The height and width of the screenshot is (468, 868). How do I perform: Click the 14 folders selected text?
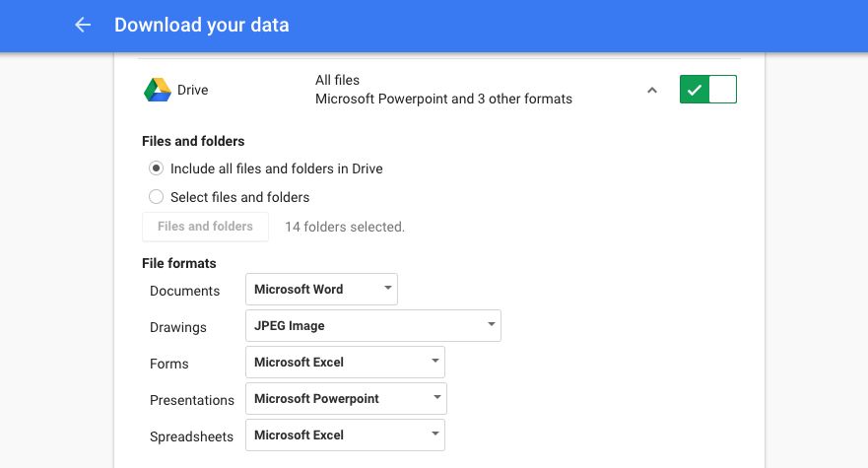(x=345, y=227)
